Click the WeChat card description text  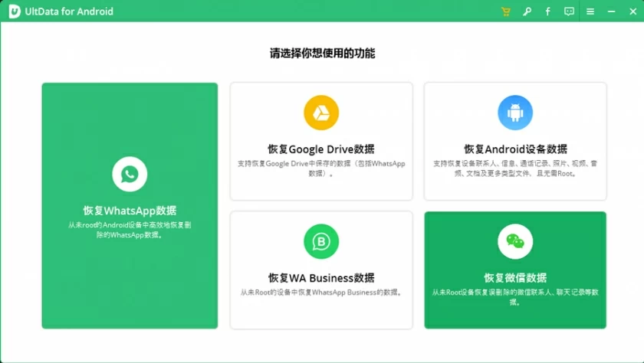coord(515,297)
